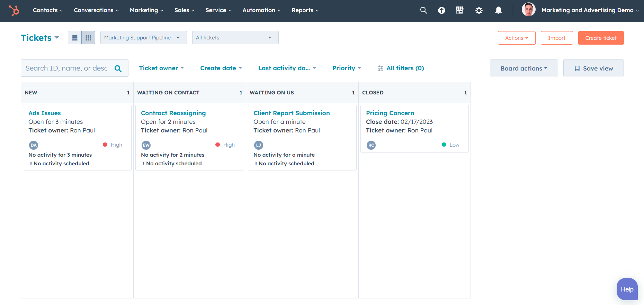Image resolution: width=644 pixels, height=305 pixels.
Task: Open the All tickets view dropdown
Action: coord(235,38)
